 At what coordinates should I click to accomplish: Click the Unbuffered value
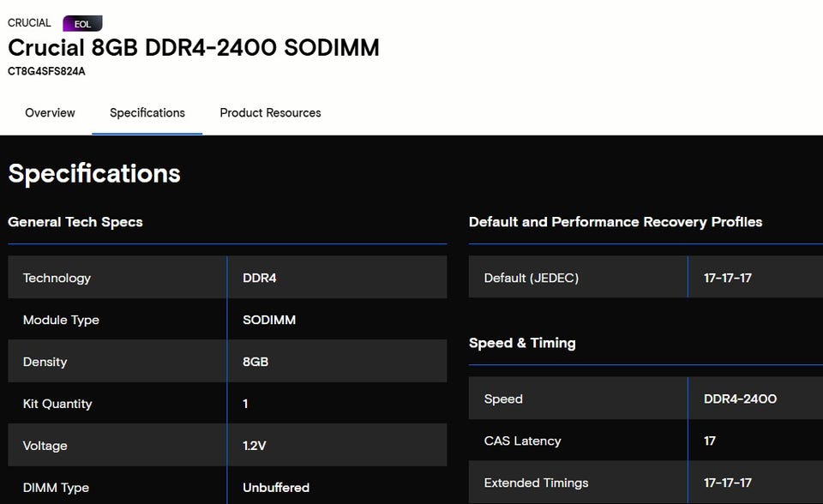[x=276, y=488]
